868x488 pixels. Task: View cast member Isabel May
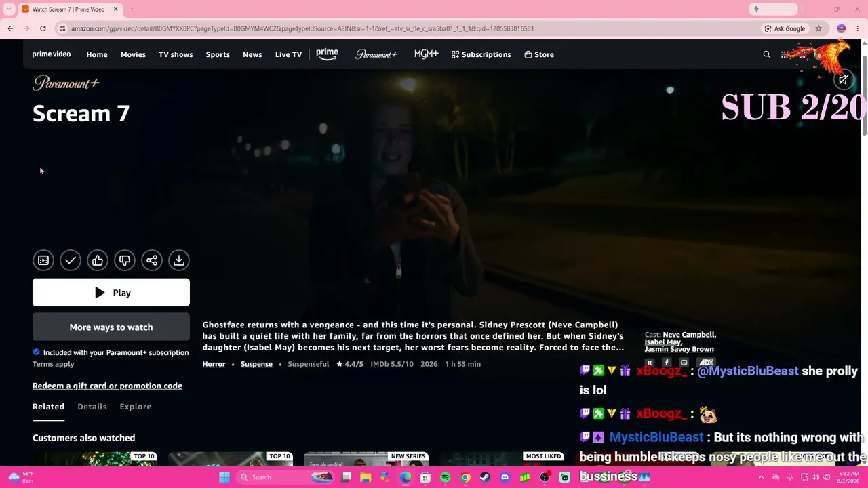coord(663,342)
